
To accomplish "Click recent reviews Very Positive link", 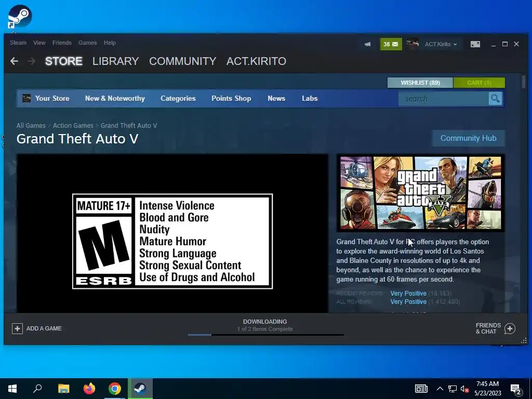I will point(408,294).
